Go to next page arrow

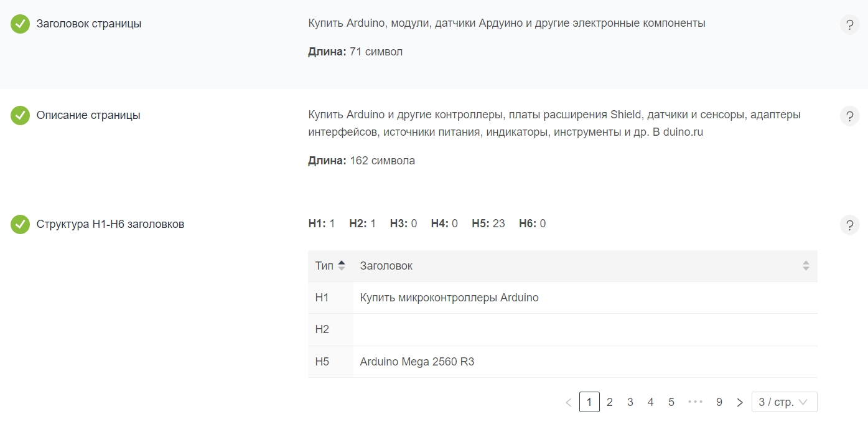(x=740, y=402)
